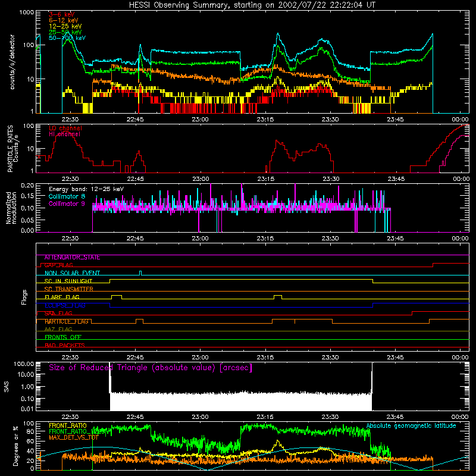The height and width of the screenshot is (476, 476).
Task: Click the 0.20 tick on modulation axis
Action: (27, 186)
